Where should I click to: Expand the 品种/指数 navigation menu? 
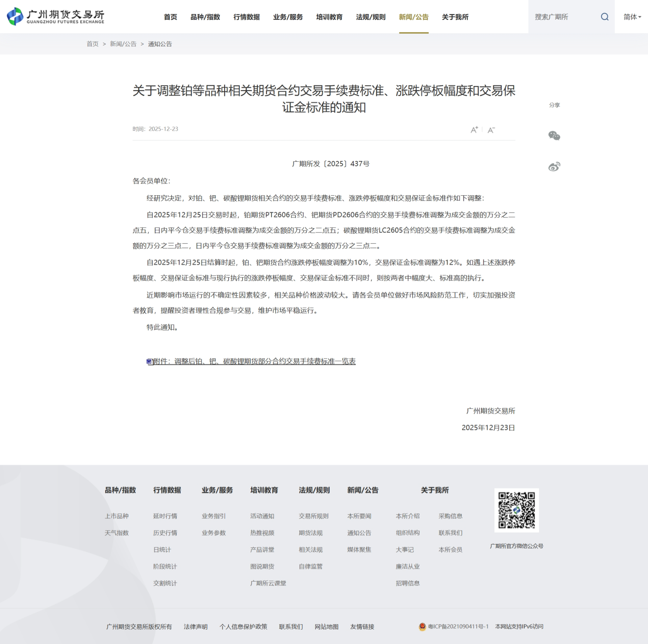[x=205, y=17]
